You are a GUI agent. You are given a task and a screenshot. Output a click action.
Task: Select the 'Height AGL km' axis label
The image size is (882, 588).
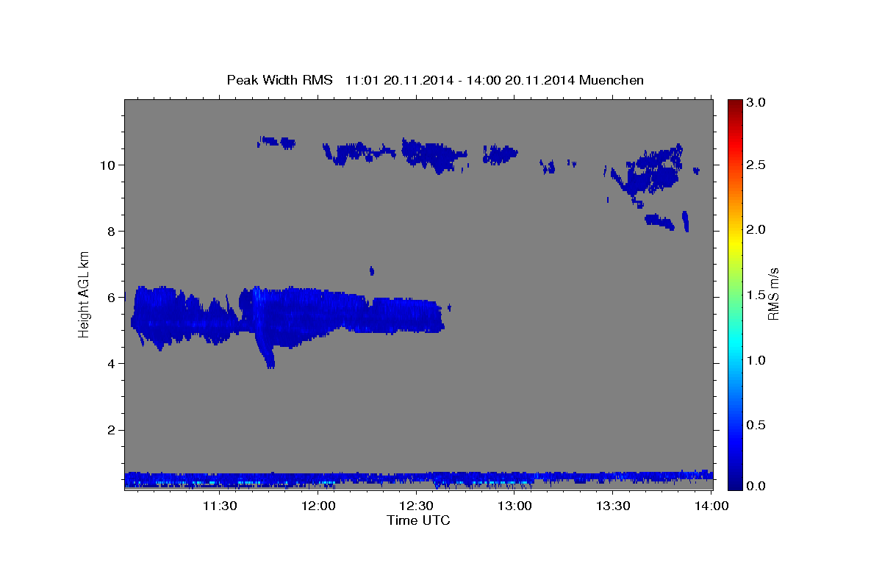(x=85, y=293)
